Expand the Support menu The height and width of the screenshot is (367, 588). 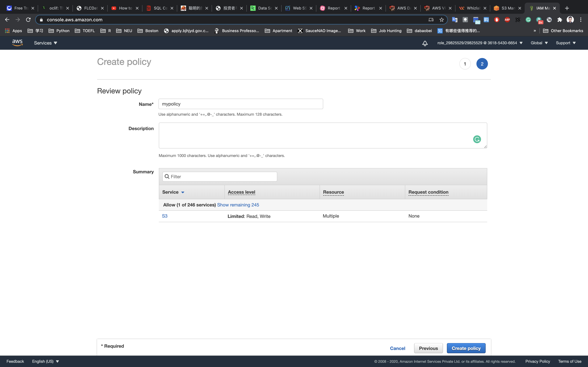(x=566, y=43)
